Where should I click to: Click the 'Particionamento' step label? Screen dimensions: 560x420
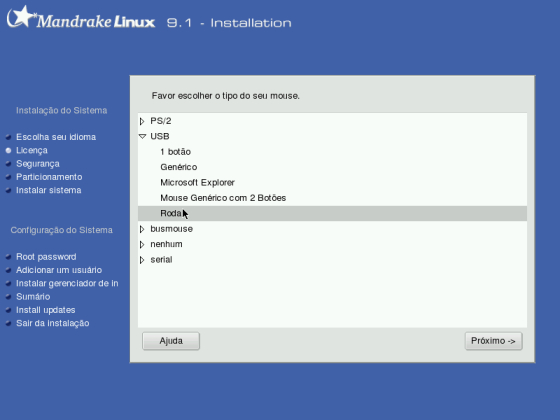point(49,177)
